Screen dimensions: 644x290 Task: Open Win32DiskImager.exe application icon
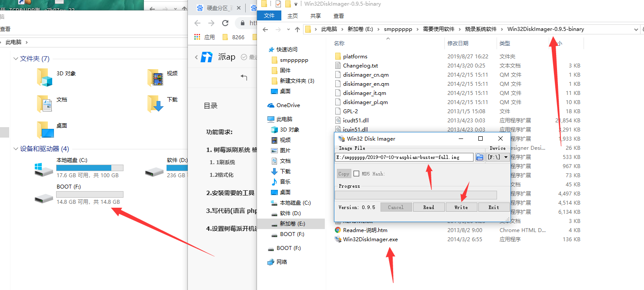point(338,239)
